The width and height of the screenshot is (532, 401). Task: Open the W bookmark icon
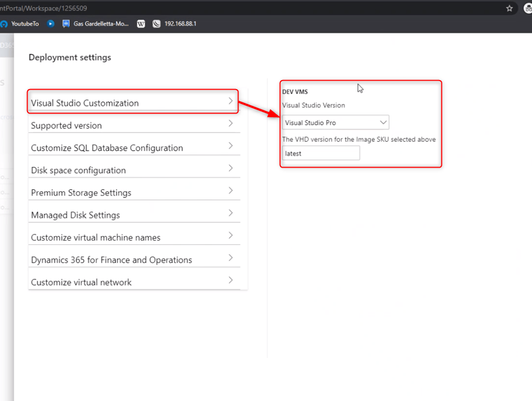141,24
